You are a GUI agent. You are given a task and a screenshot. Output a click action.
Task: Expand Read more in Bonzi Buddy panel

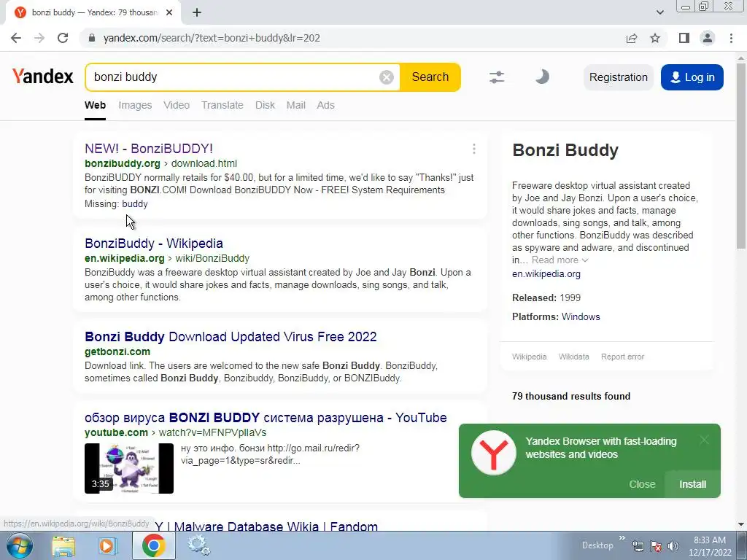click(560, 260)
